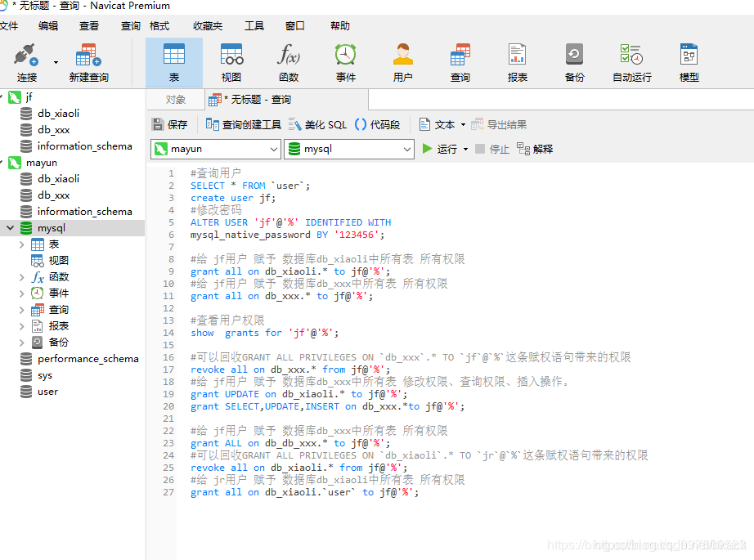Expand the 备份 node under mysql
The height and width of the screenshot is (560, 754).
tap(21, 343)
